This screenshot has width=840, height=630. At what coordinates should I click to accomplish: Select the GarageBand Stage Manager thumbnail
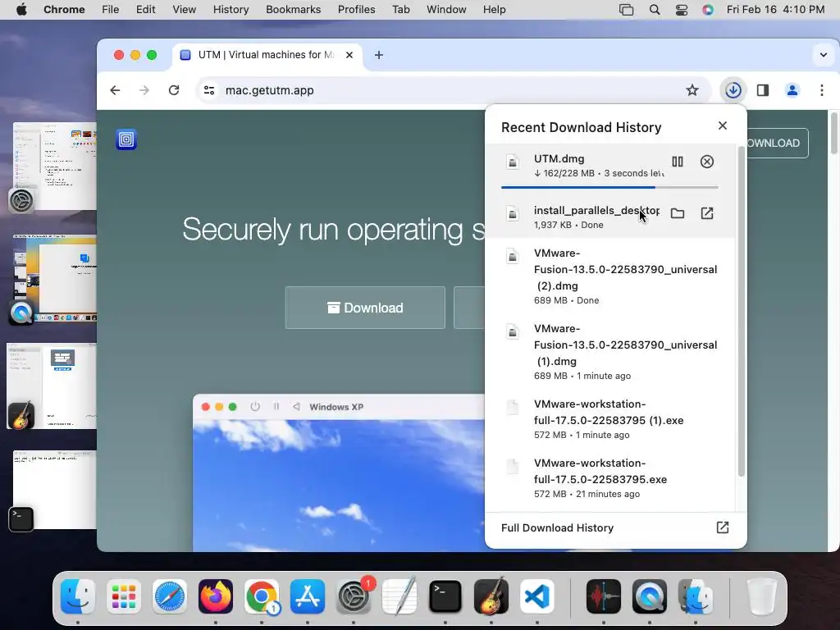pos(52,386)
